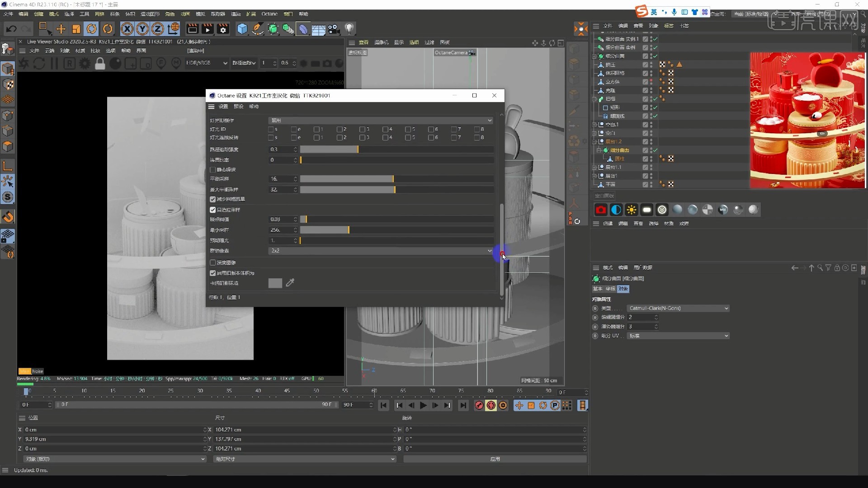Open Catmull-Clark(N-Gons) type dropdown
The height and width of the screenshot is (488, 868).
(x=678, y=308)
